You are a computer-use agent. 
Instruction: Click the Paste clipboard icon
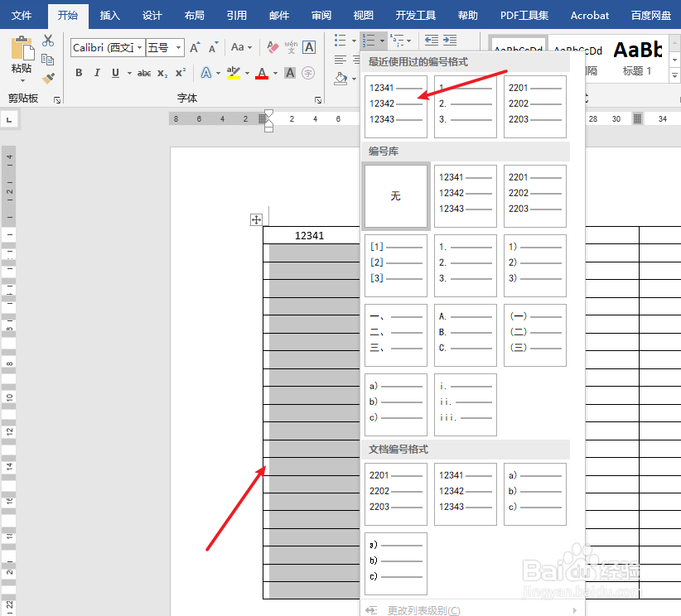tap(22, 48)
